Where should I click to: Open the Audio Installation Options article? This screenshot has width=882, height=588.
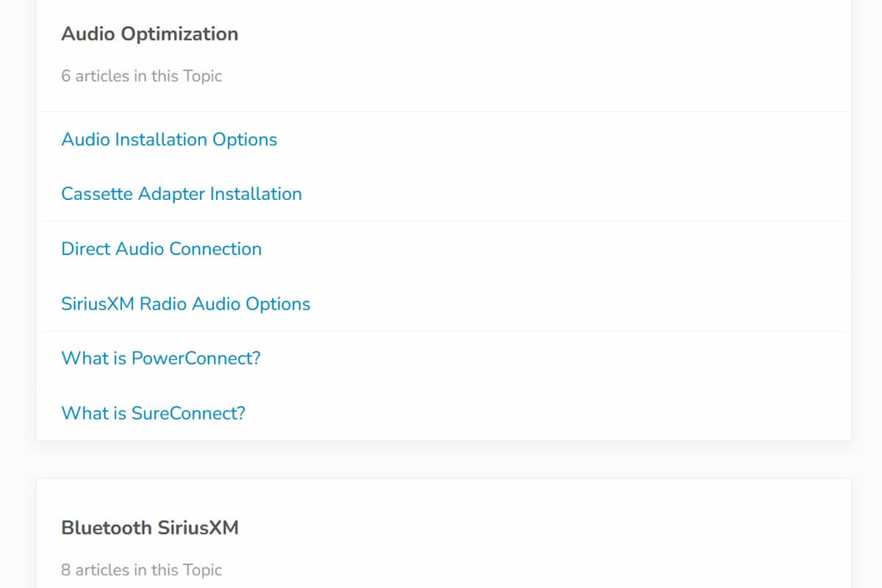tap(169, 140)
